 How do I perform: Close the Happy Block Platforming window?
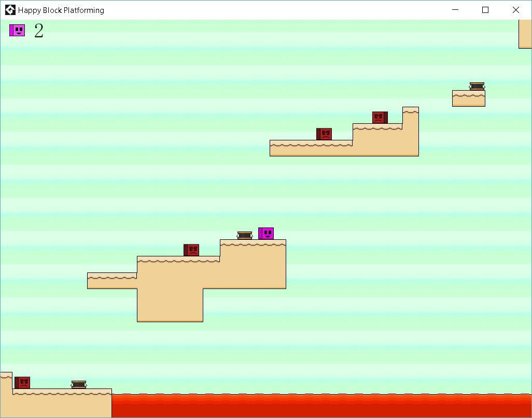pos(516,10)
